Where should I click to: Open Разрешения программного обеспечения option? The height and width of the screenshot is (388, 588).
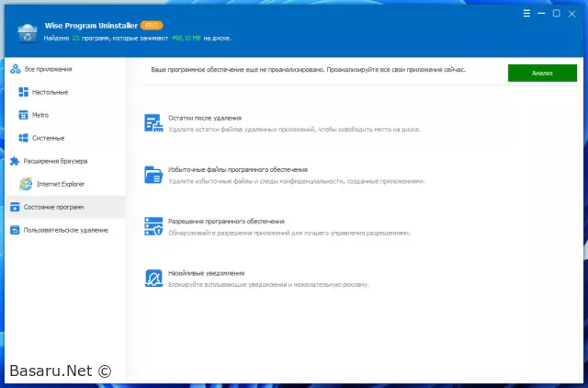pos(226,222)
